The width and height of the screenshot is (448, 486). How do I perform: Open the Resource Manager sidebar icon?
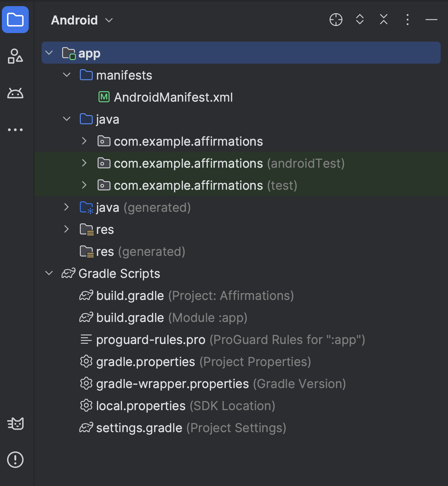tap(15, 56)
